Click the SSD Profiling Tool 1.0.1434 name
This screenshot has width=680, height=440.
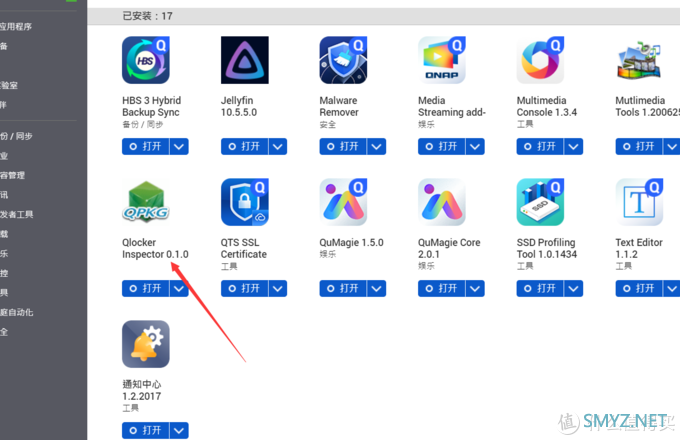[547, 248]
